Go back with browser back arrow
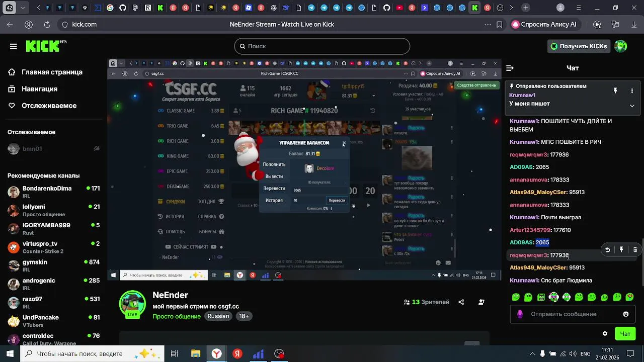This screenshot has height=362, width=644. click(10, 24)
